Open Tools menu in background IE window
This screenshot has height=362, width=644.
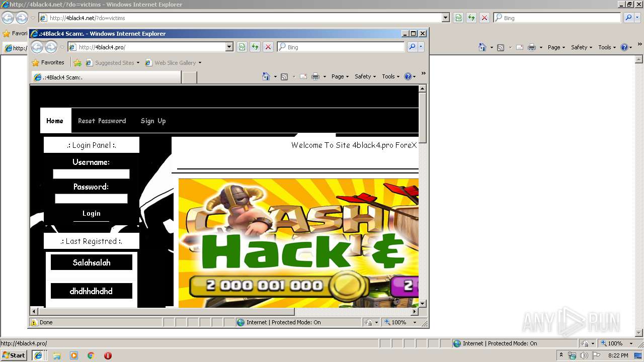pyautogui.click(x=607, y=47)
